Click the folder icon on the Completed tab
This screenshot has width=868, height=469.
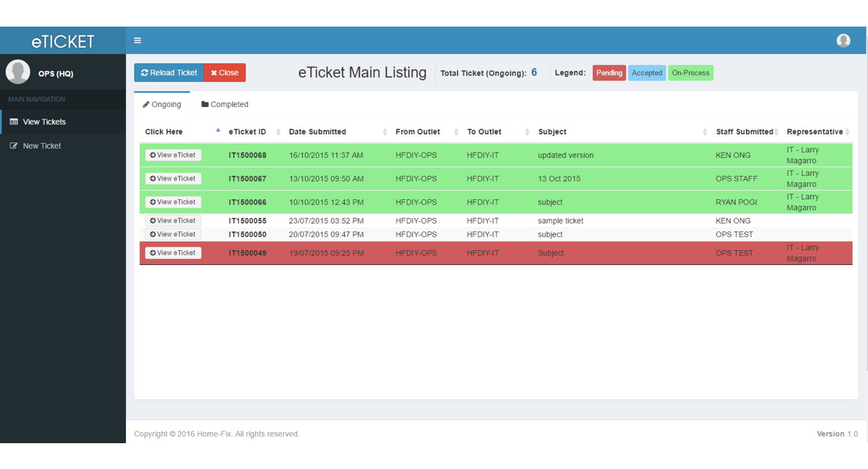click(204, 103)
